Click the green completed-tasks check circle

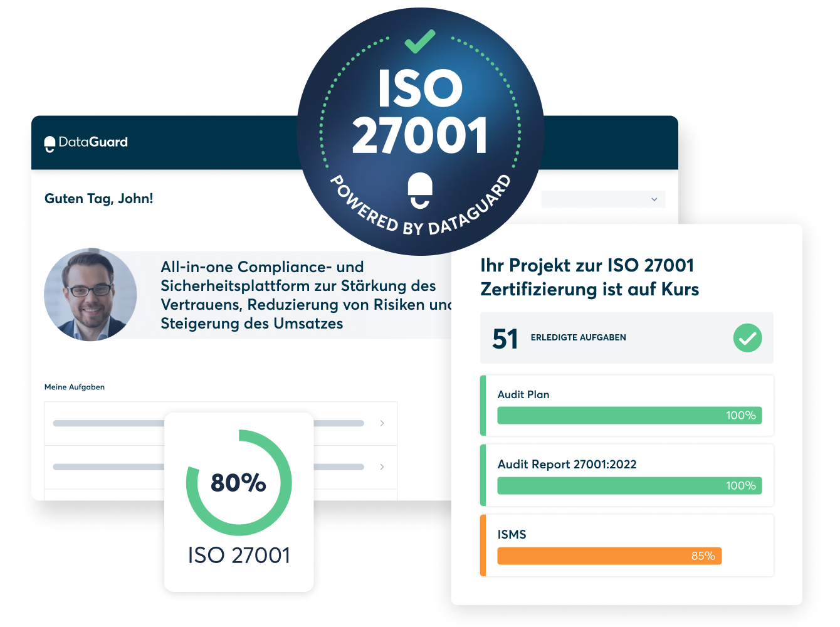pos(747,338)
